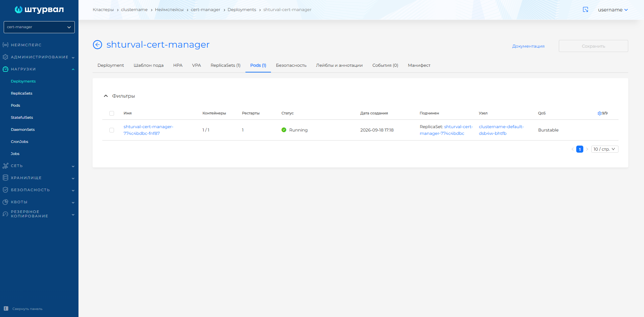Go to next page arrow
Image resolution: width=644 pixels, height=317 pixels.
(x=587, y=149)
